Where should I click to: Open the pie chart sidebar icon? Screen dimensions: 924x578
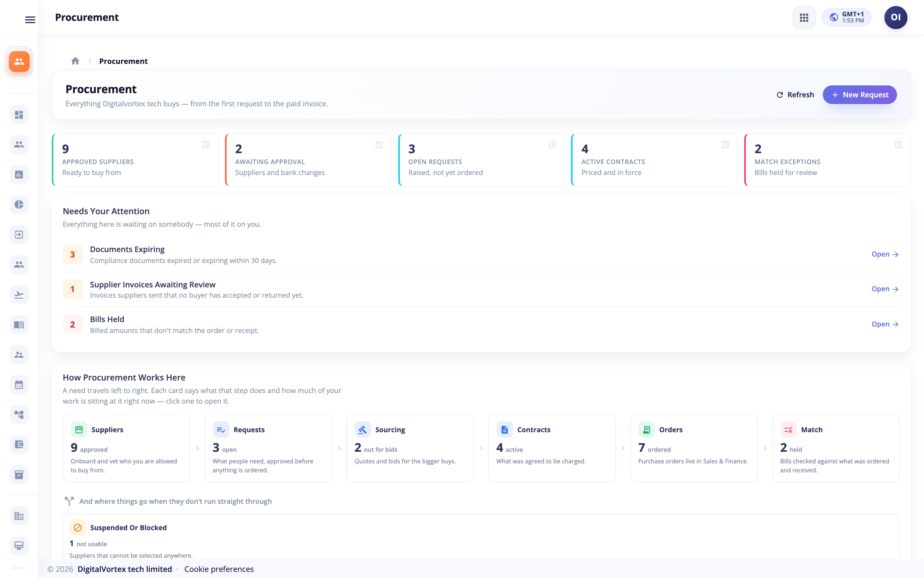[x=19, y=205]
